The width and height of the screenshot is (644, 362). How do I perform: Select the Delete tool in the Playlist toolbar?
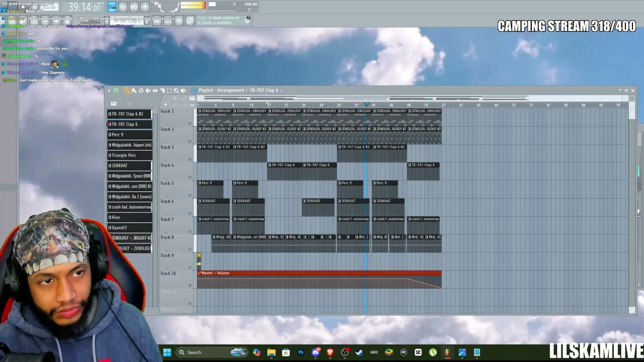click(x=141, y=90)
